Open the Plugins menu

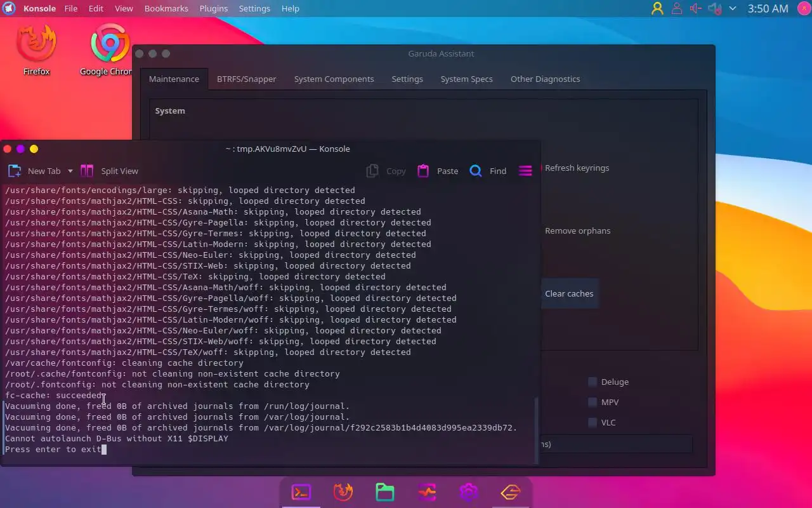(213, 8)
